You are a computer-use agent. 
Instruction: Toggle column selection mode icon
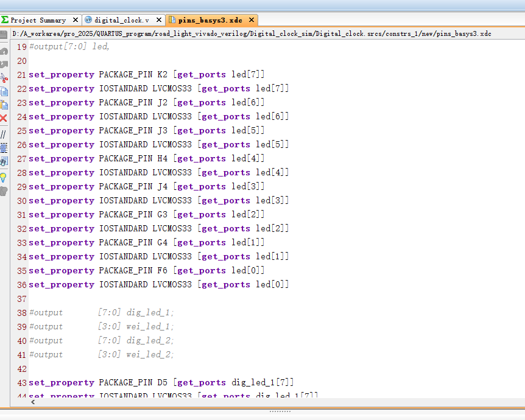(x=4, y=148)
